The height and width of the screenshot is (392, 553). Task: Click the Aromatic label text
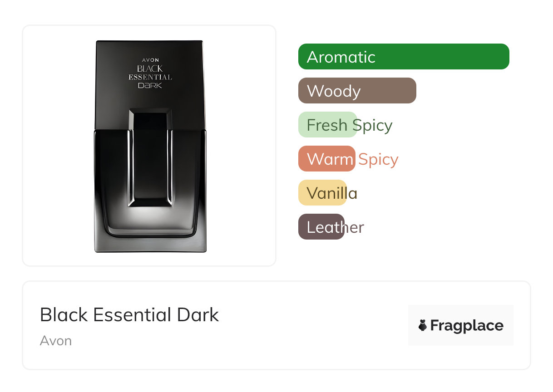coord(341,57)
